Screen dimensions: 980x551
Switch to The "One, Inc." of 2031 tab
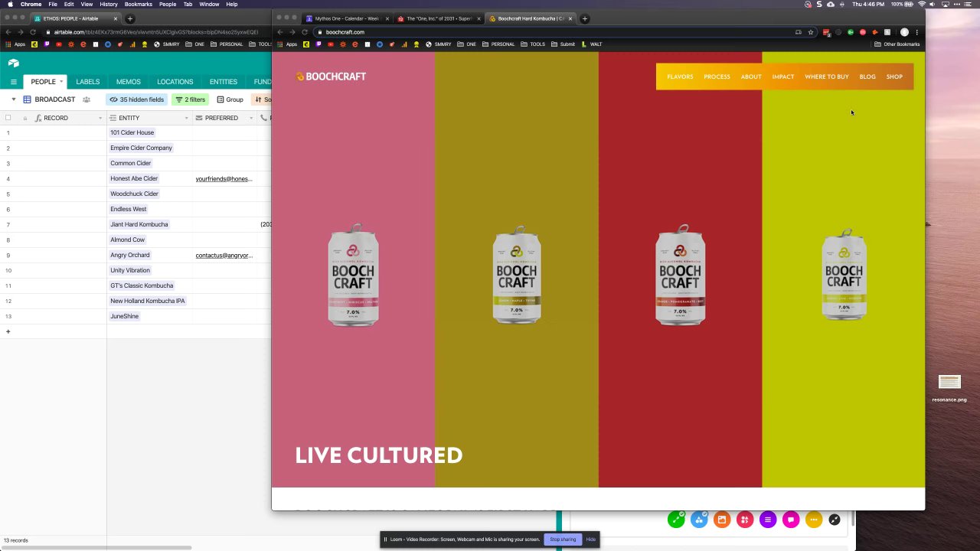coord(439,18)
